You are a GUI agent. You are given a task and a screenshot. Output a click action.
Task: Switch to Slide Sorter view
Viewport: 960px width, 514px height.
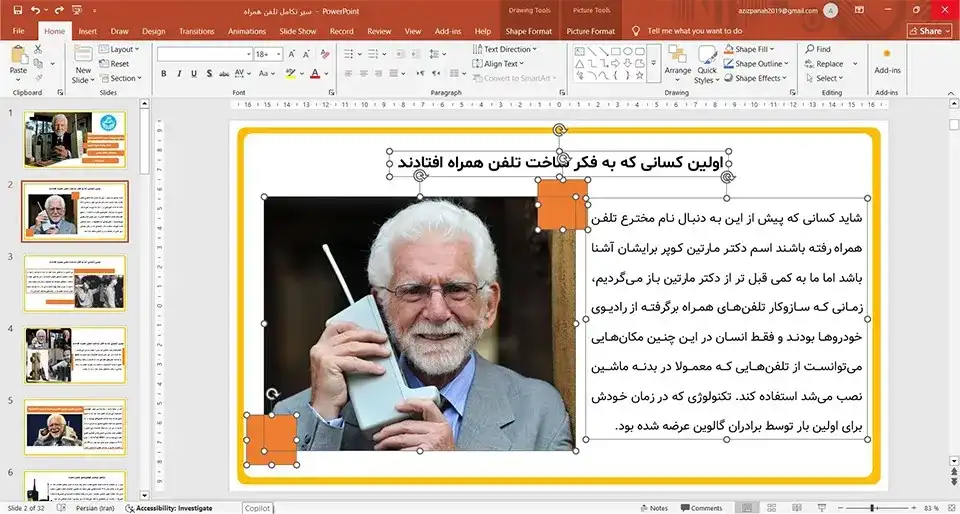771,508
